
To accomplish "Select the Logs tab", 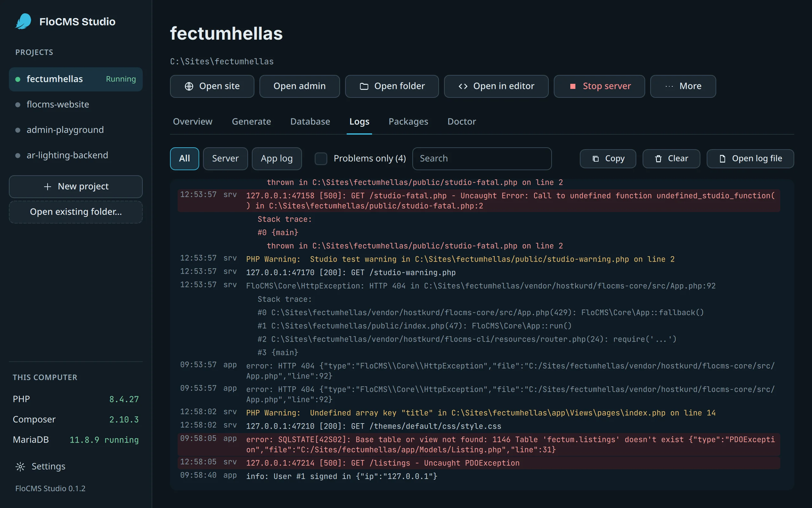I will (x=359, y=121).
